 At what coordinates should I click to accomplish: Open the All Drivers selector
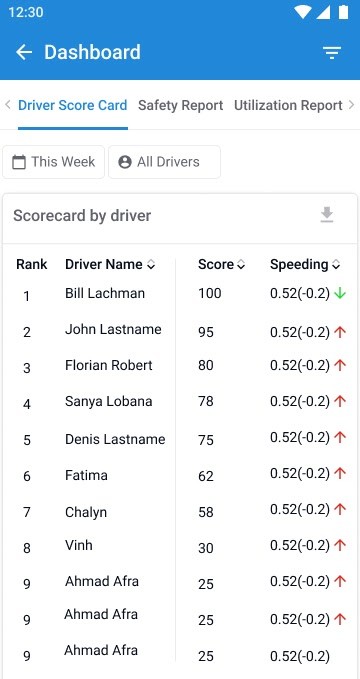tap(164, 162)
